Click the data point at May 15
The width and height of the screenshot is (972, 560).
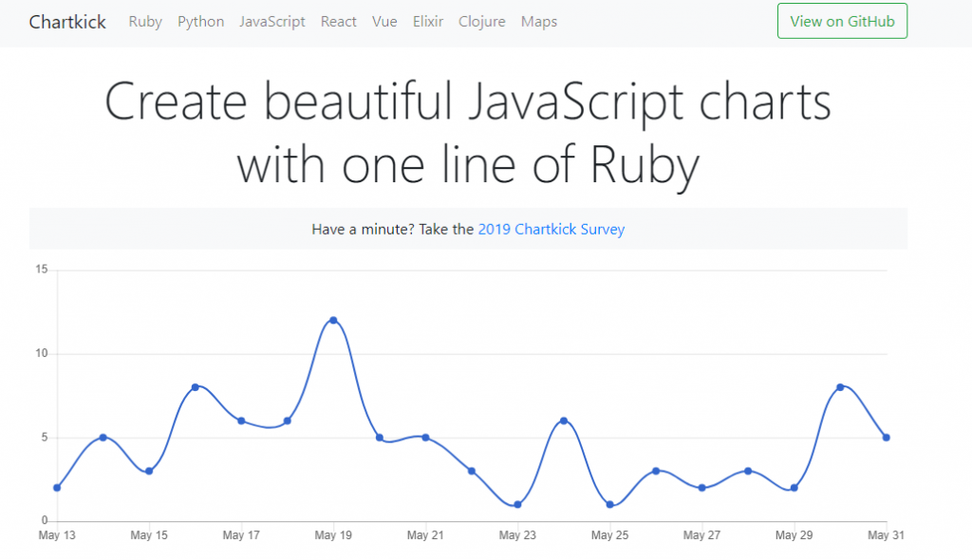149,472
